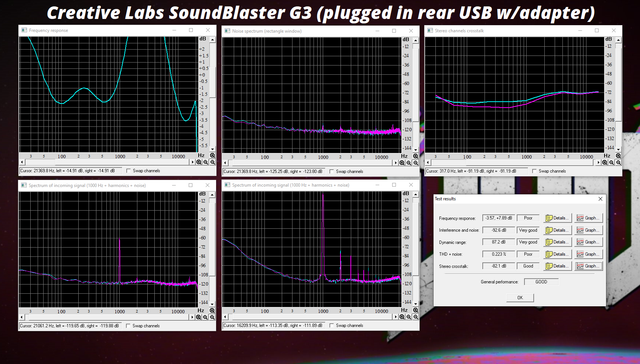640x364 pixels.
Task: Tick Swap channels in Stereo channels crosstalk window
Action: (534, 171)
